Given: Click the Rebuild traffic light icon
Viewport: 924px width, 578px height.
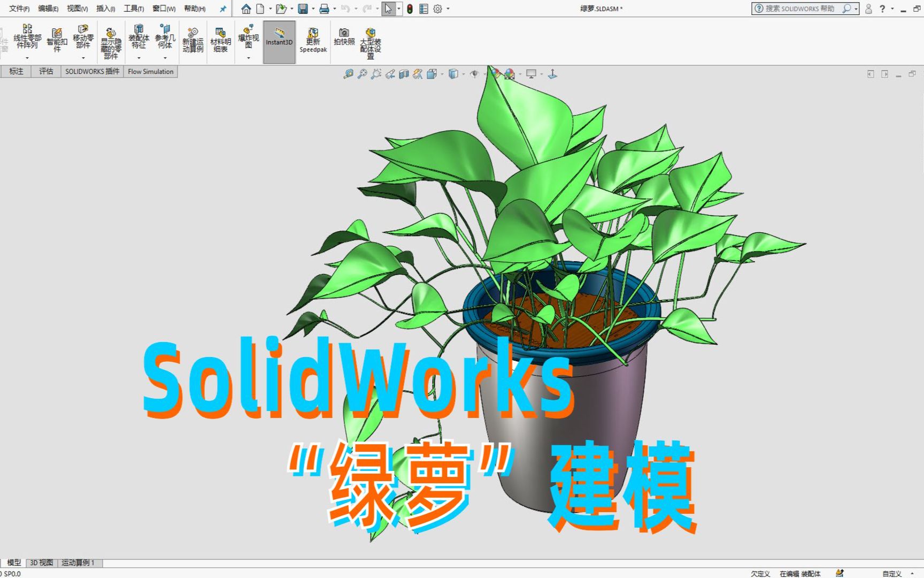Looking at the screenshot, I should pyautogui.click(x=410, y=9).
